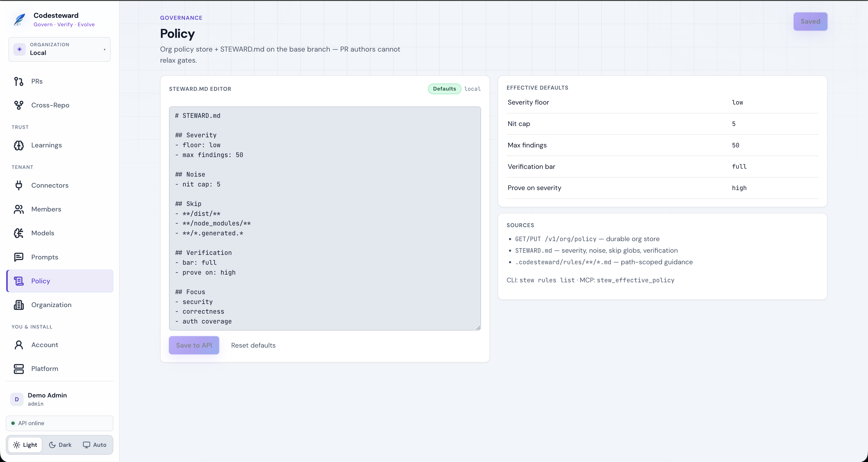The height and width of the screenshot is (462, 868).
Task: Click the Codesteward feather logo
Action: pyautogui.click(x=20, y=20)
